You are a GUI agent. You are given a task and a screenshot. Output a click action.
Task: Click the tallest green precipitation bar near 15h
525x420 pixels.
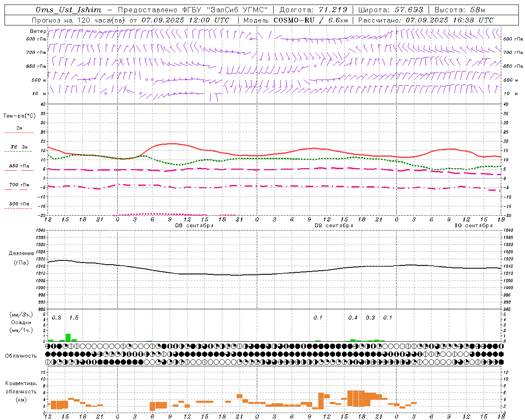[68, 338]
